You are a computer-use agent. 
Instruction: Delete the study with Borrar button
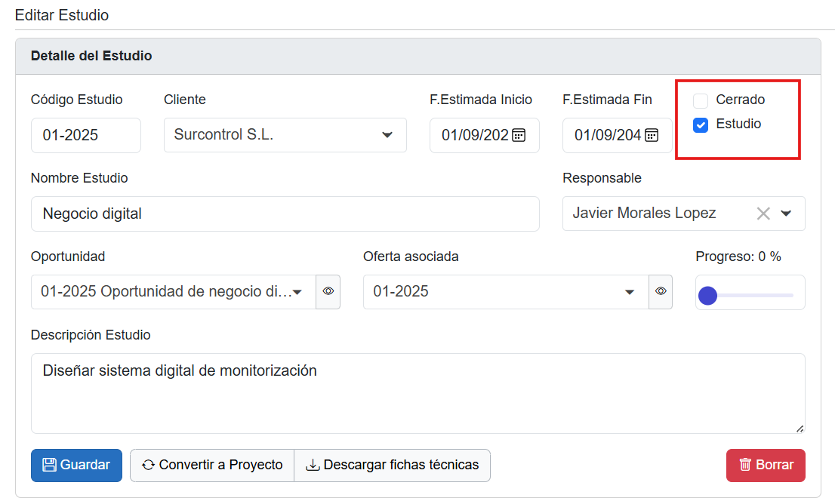pyautogui.click(x=766, y=465)
